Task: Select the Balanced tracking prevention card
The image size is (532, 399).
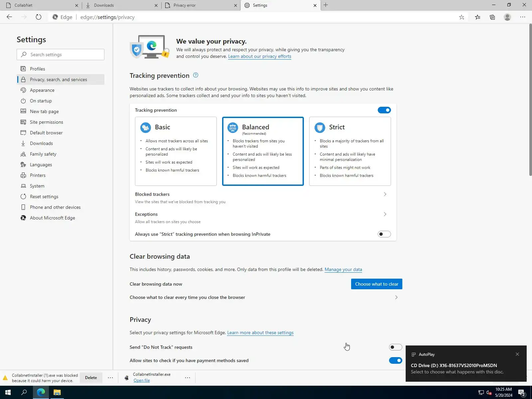Action: point(263,151)
